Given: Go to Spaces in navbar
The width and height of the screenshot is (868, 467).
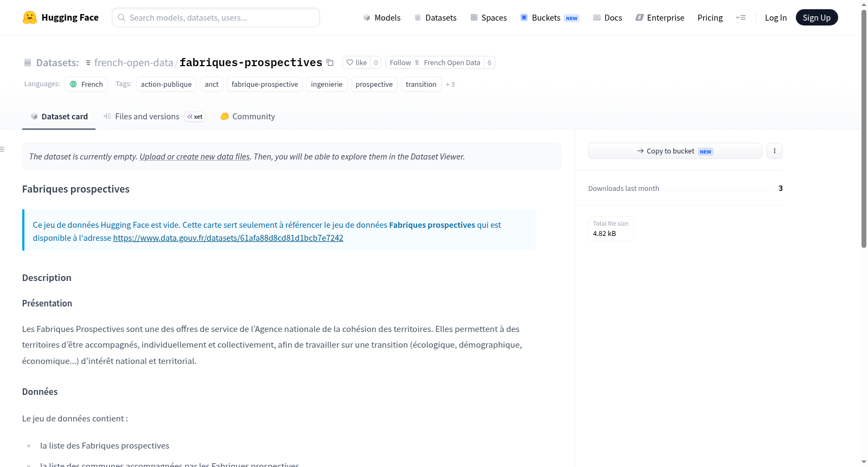Looking at the screenshot, I should click(489, 17).
